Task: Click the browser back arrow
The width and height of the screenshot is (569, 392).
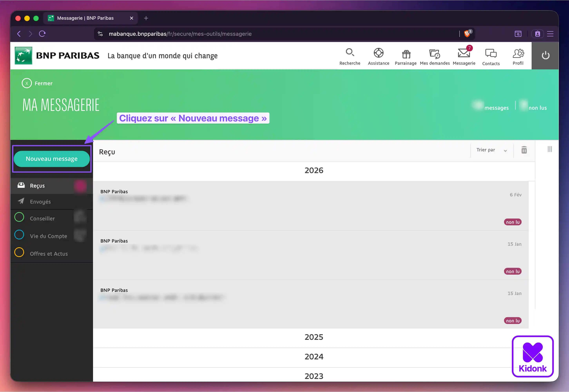Action: click(19, 34)
